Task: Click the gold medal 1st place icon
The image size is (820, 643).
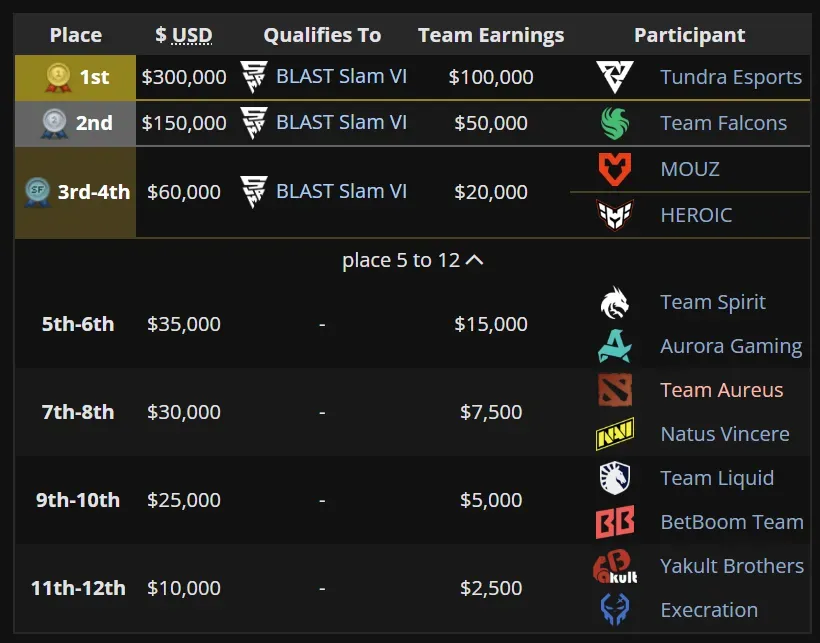Action: tap(59, 77)
